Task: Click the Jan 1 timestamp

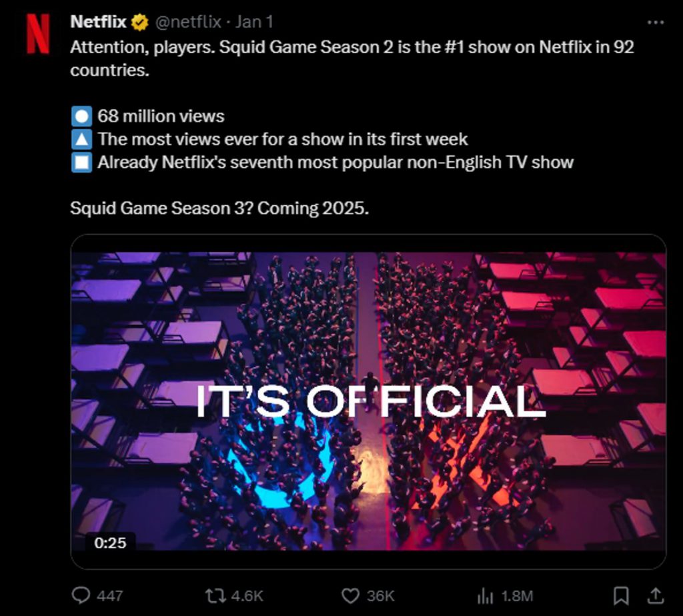Action: (254, 22)
